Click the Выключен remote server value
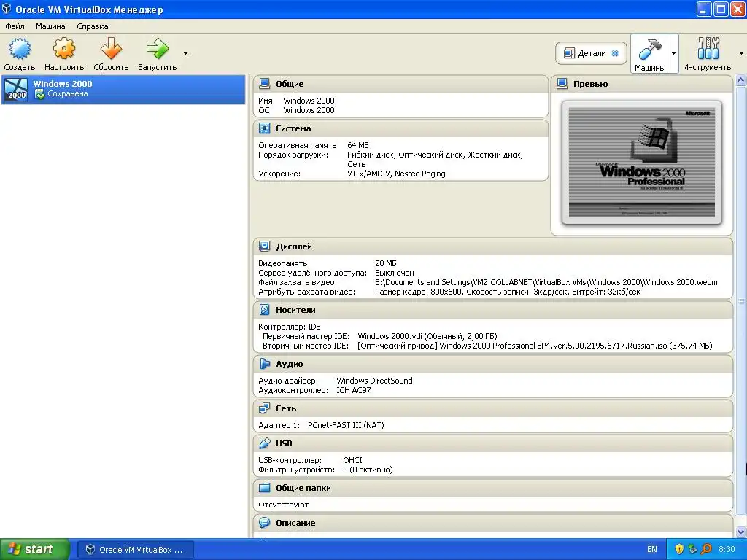 coord(395,273)
